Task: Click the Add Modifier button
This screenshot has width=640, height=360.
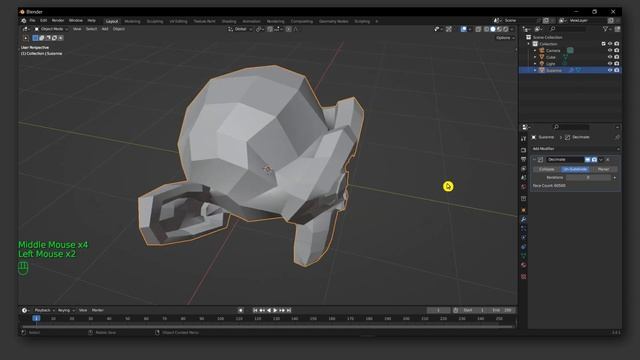Action: 576,149
